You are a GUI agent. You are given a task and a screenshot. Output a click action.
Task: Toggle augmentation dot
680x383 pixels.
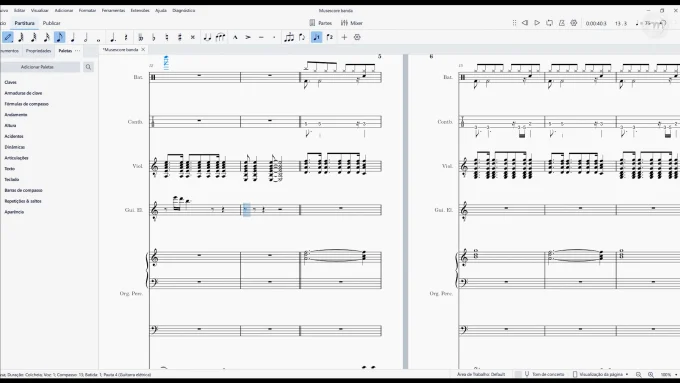point(113,37)
